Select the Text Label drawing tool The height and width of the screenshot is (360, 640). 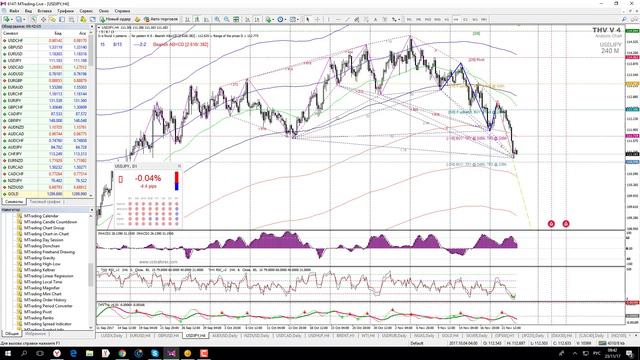click(384, 19)
